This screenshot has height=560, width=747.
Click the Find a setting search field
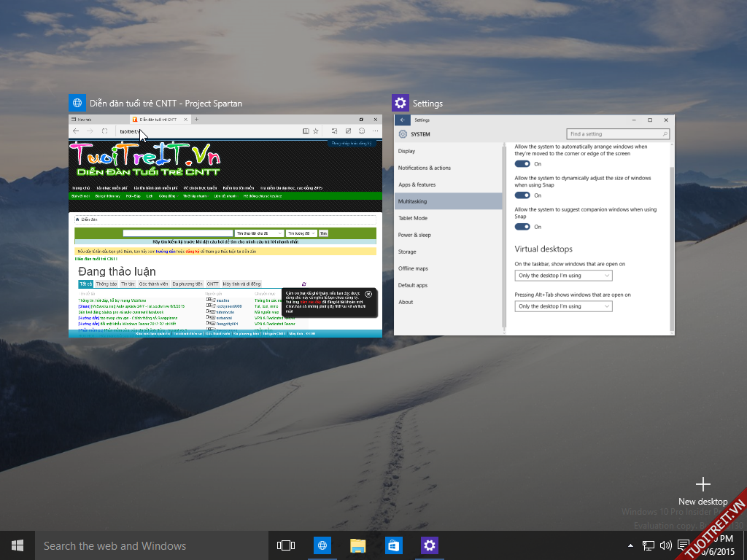pyautogui.click(x=617, y=134)
